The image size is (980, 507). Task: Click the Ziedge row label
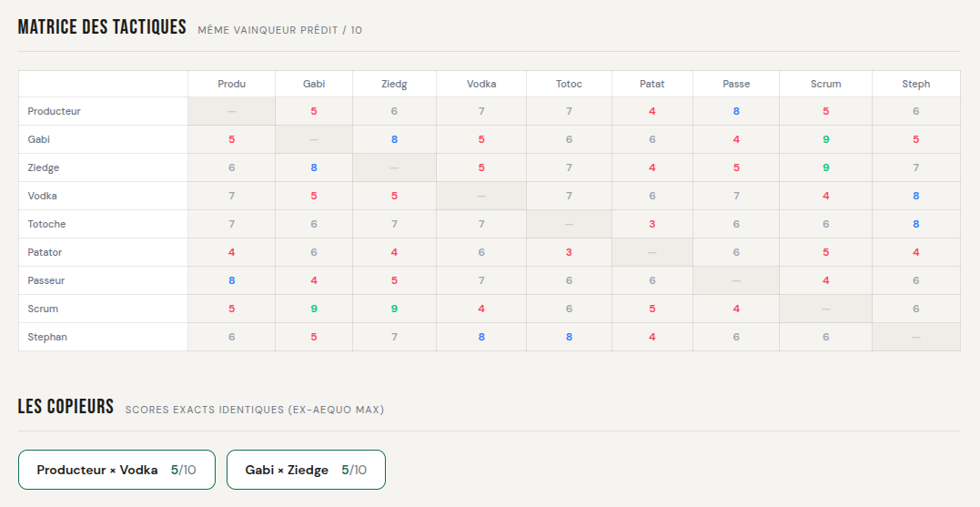(x=44, y=167)
